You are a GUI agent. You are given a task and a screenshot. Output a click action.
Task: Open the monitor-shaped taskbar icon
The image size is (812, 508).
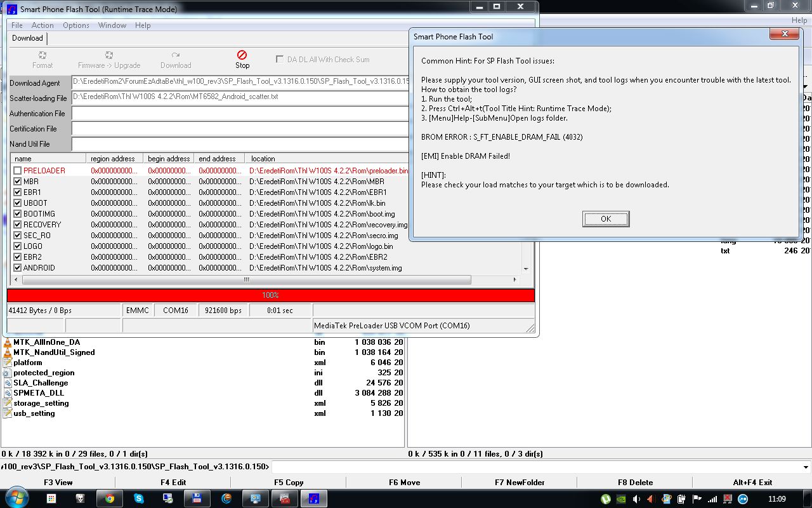[256, 498]
